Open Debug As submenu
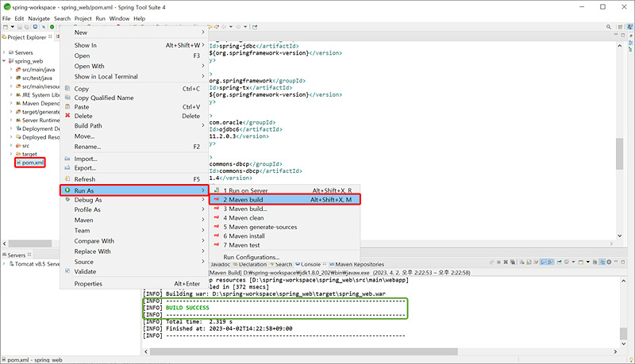 pos(134,200)
